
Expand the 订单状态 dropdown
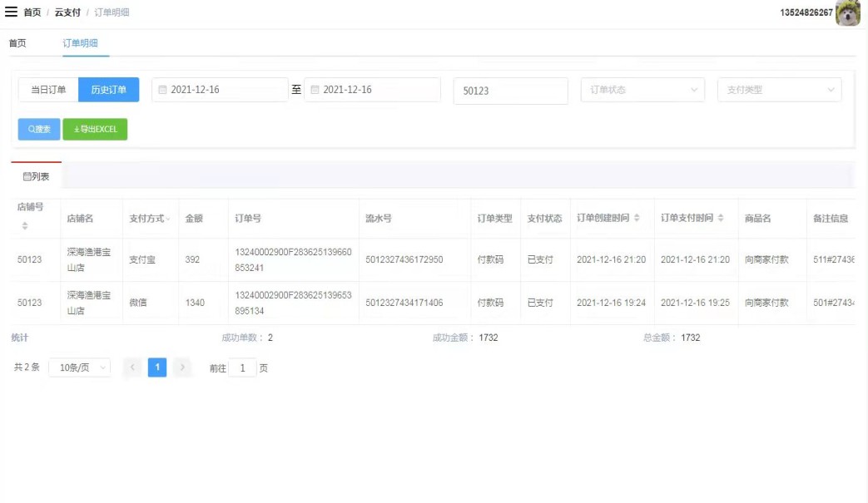pos(642,90)
